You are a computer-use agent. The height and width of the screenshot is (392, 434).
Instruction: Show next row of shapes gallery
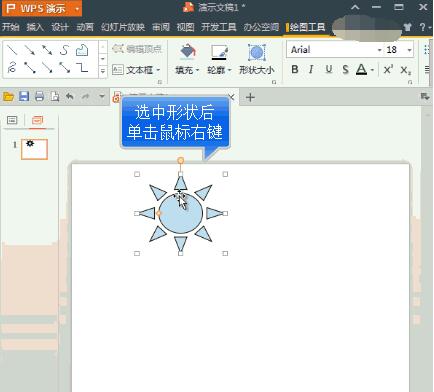pyautogui.click(x=103, y=59)
